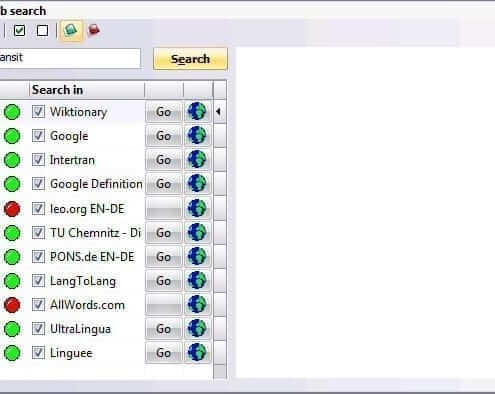Open TU Chemnitz globe browser icon

click(197, 232)
